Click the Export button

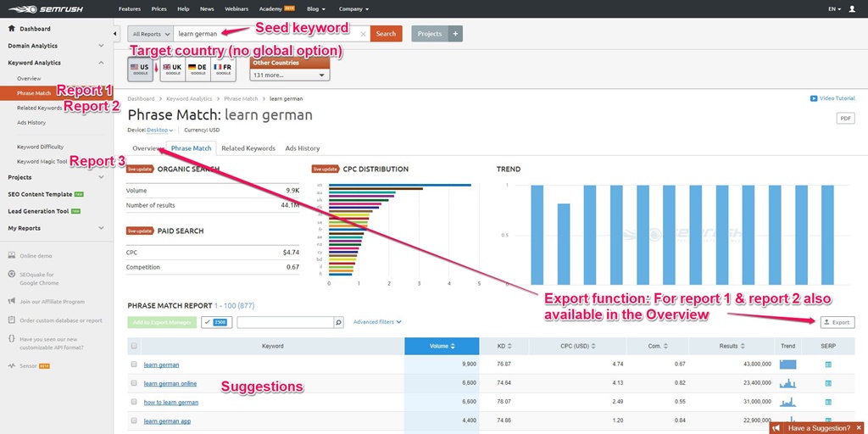tap(837, 322)
